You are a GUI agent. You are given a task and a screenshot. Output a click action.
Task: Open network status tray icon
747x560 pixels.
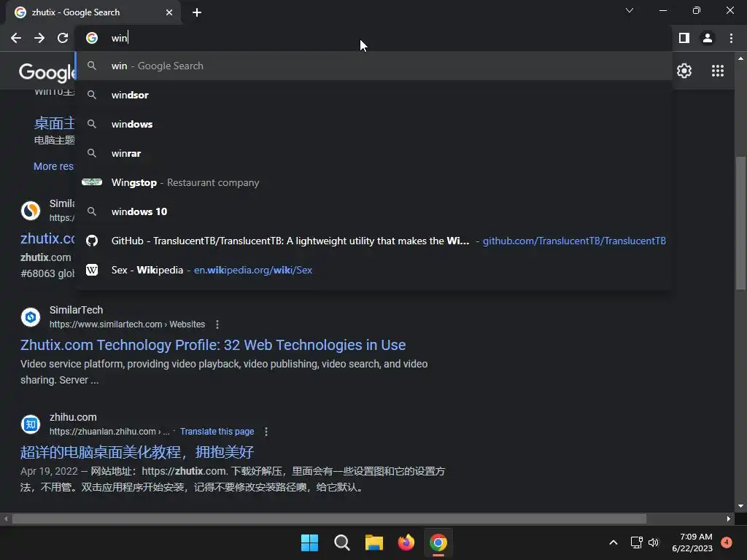[636, 542]
